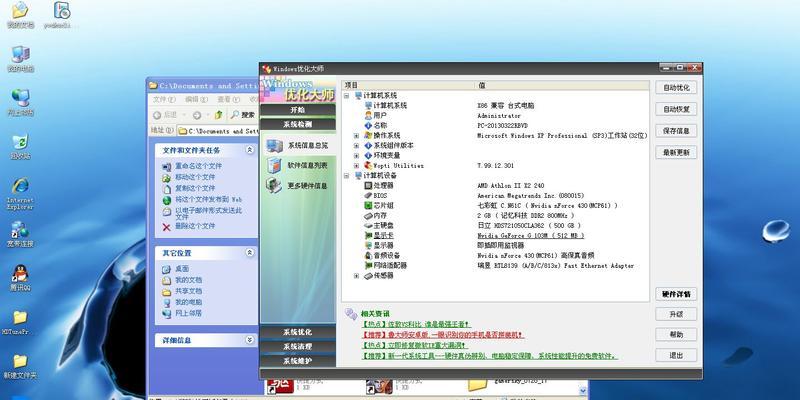
Task: Collapse 其它位置 panel in Explorer
Action: (249, 253)
